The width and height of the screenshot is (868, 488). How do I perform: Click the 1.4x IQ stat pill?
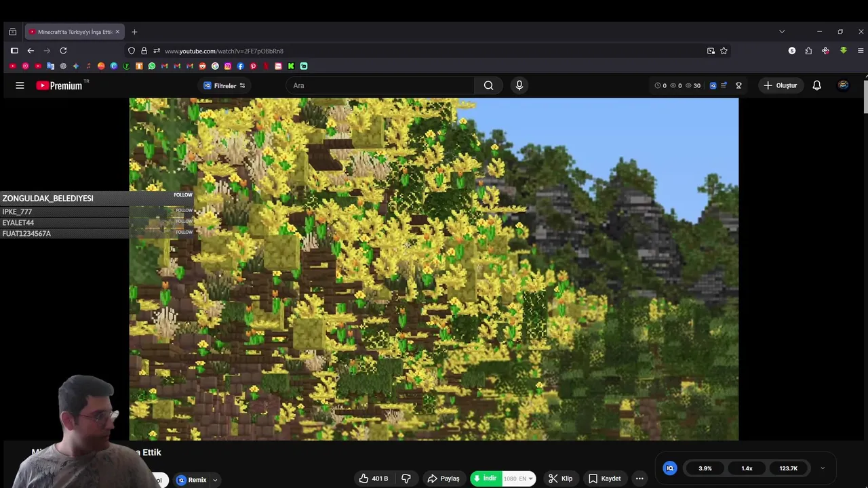(747, 468)
